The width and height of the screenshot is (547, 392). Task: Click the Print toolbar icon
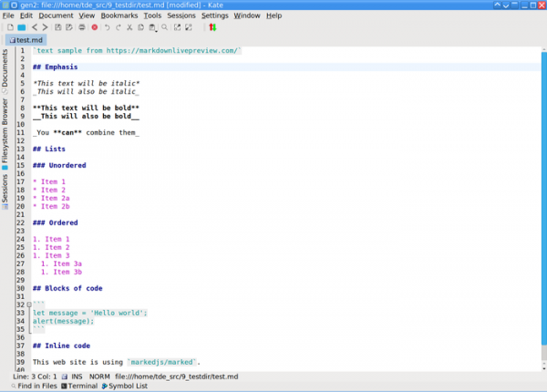pyautogui.click(x=82, y=27)
